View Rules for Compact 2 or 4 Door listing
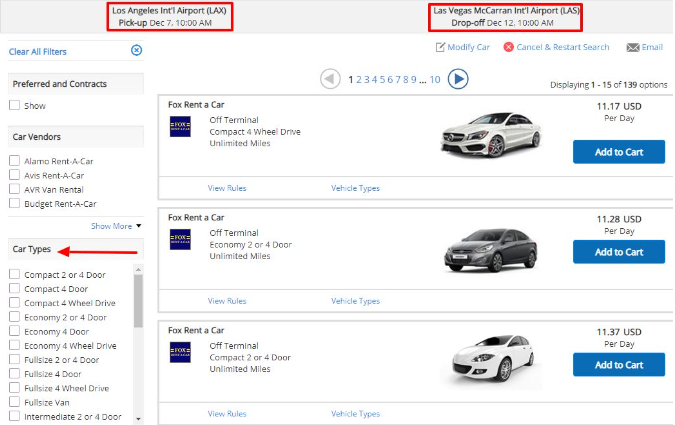The width and height of the screenshot is (675, 425). click(x=227, y=414)
